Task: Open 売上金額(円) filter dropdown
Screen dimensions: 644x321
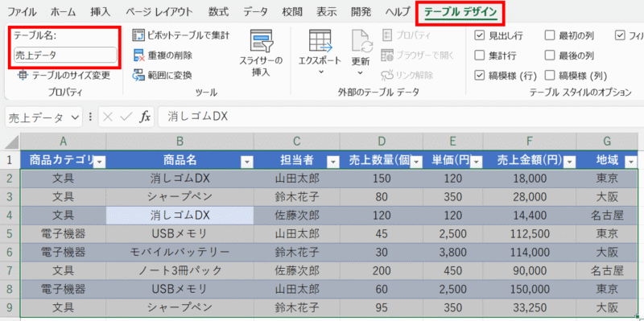Action: coord(569,163)
